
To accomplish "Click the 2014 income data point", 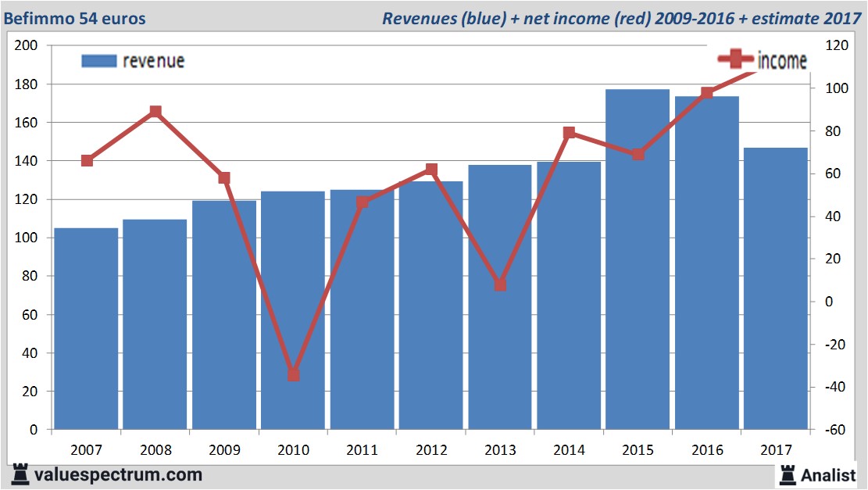I will click(x=569, y=132).
